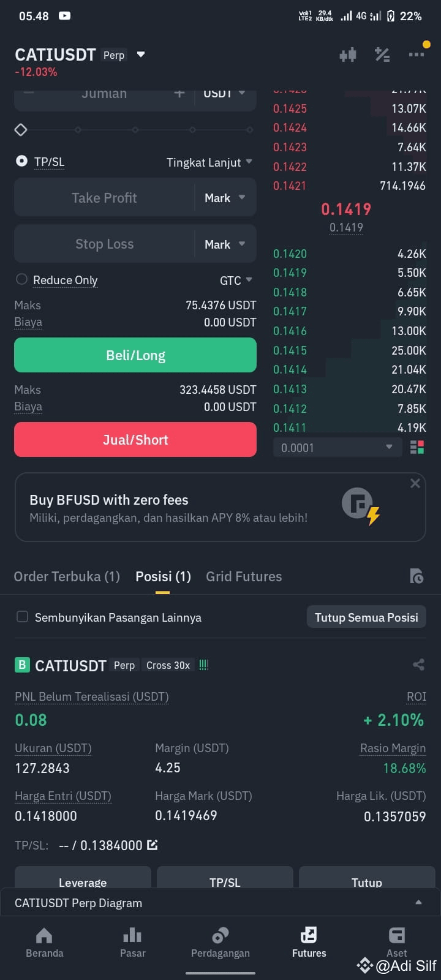Screen dimensions: 441x980
Task: Open the candlestick chart icon
Action: pos(348,55)
